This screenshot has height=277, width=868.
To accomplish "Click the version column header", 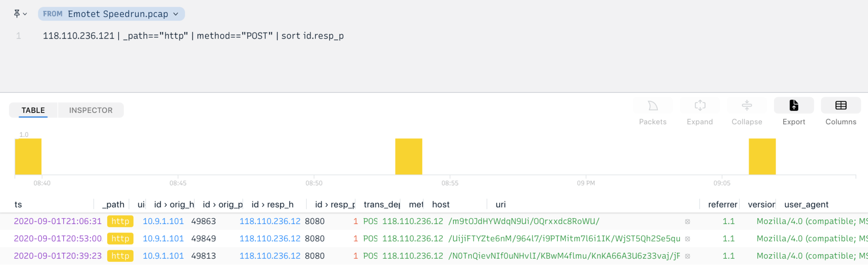I will pyautogui.click(x=761, y=204).
